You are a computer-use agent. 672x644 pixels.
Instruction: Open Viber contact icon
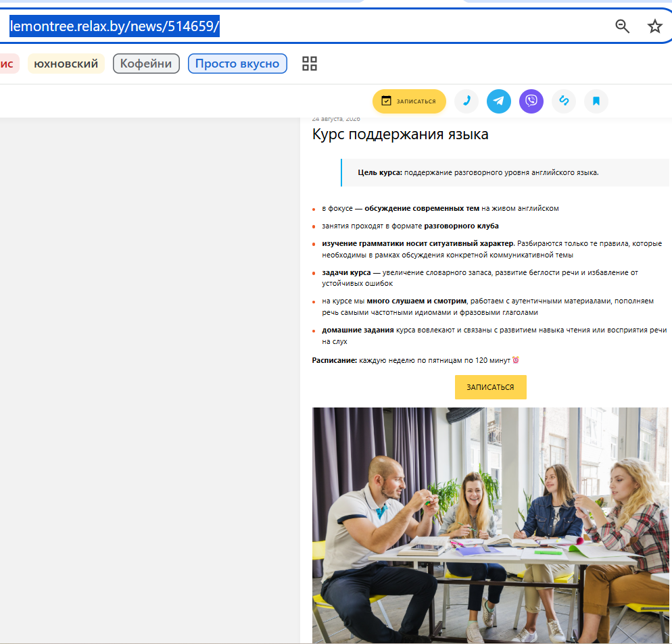point(531,101)
